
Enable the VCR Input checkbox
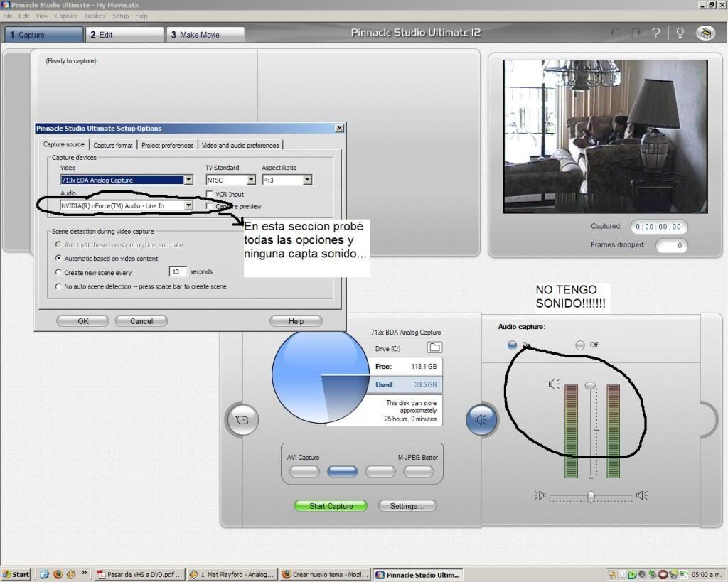tap(210, 194)
